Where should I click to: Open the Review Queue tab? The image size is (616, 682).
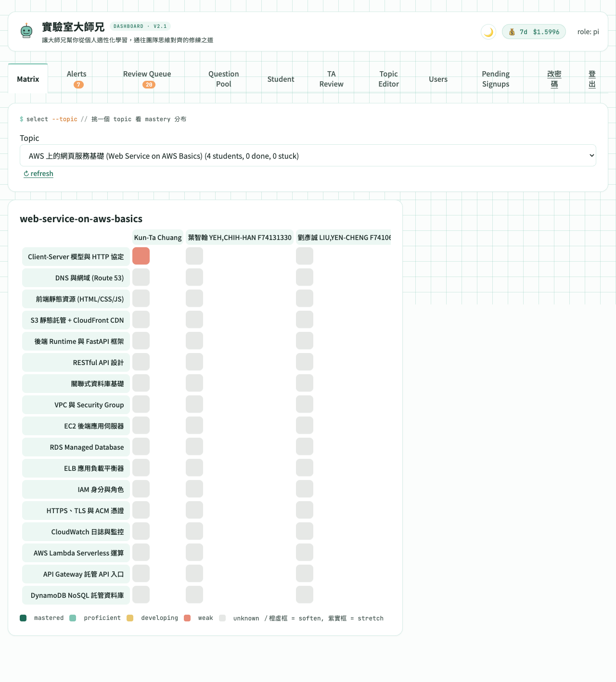coord(147,79)
